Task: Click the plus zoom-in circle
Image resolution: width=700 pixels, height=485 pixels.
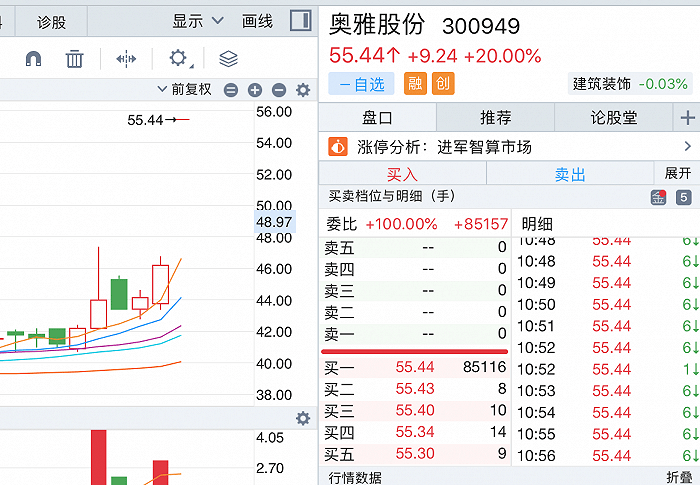Action: [255, 90]
